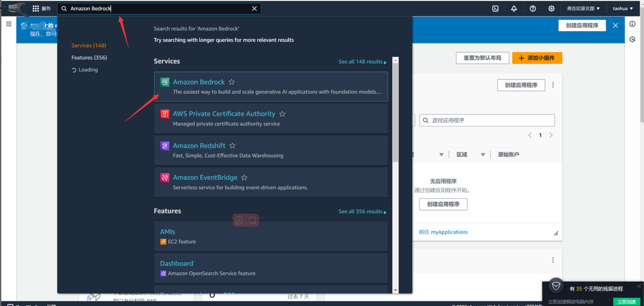The height and width of the screenshot is (306, 644).
Task: Click results scrollbar up arrow
Action: click(395, 60)
